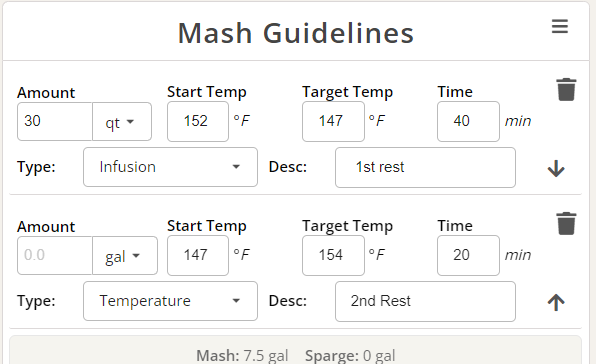The width and height of the screenshot is (596, 364).
Task: Edit the amount field showing 30
Action: click(x=55, y=122)
